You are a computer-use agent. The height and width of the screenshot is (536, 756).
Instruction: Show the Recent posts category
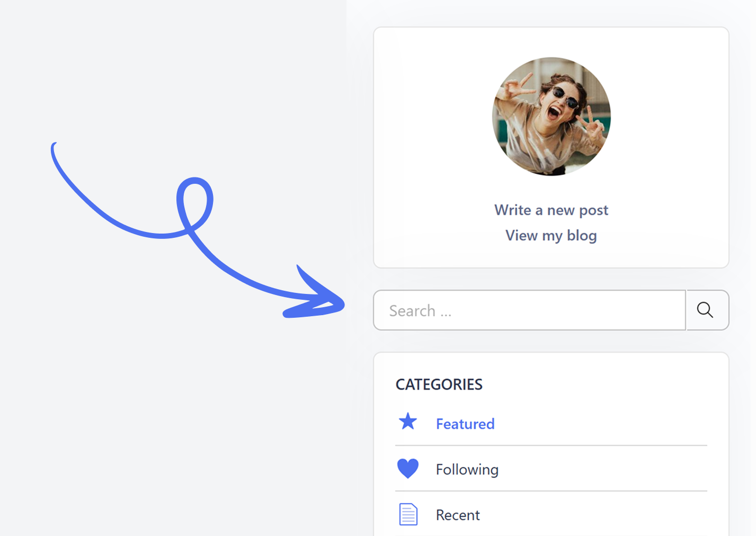458,515
